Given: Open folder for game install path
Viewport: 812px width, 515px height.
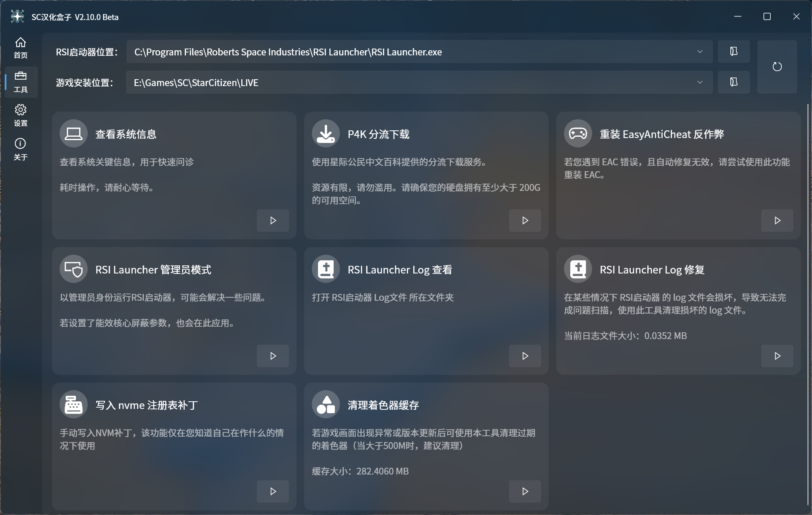Looking at the screenshot, I should (x=734, y=82).
